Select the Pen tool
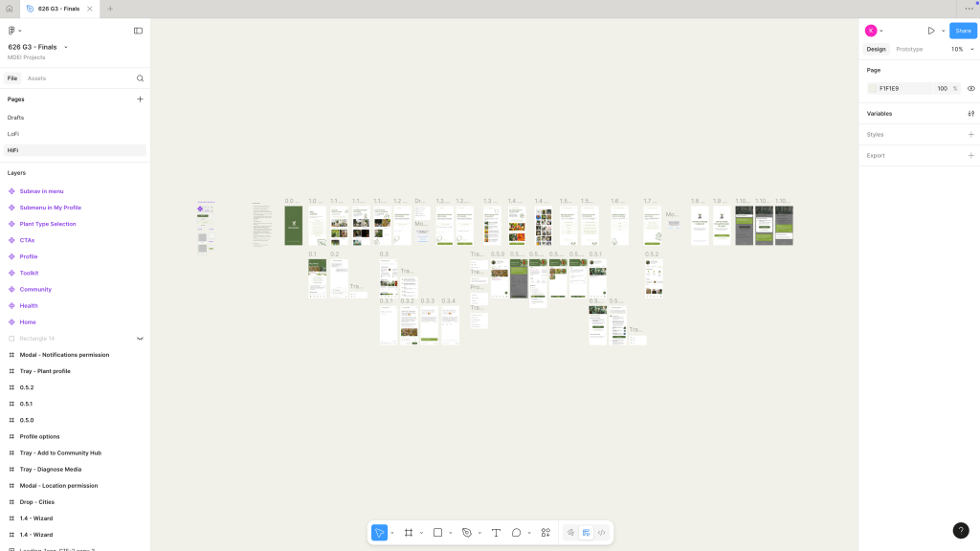The image size is (980, 551). click(x=467, y=533)
